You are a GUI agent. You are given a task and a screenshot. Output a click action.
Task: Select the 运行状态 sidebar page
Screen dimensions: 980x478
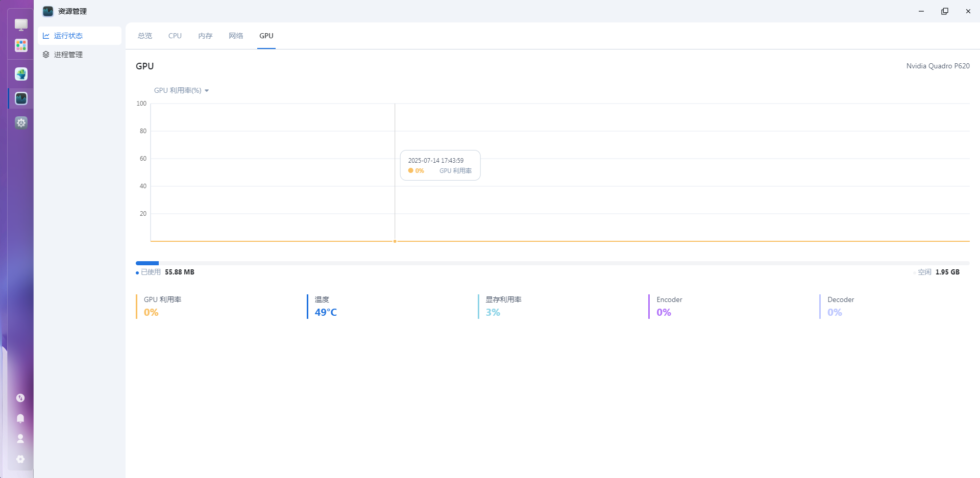[x=80, y=36]
